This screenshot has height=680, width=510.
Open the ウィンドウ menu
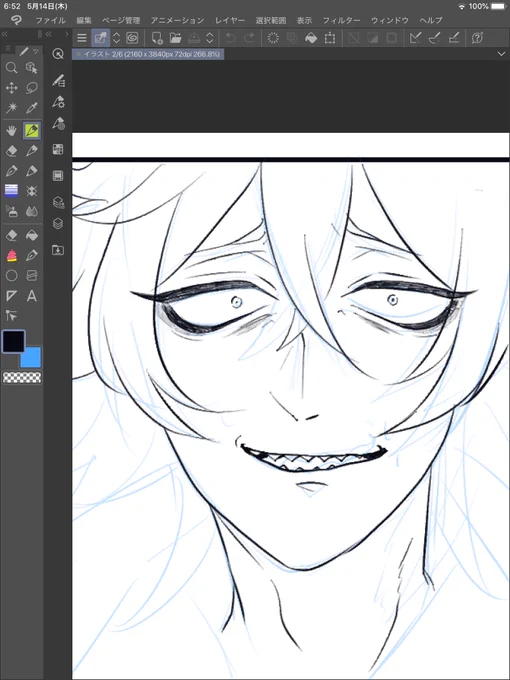coord(390,20)
